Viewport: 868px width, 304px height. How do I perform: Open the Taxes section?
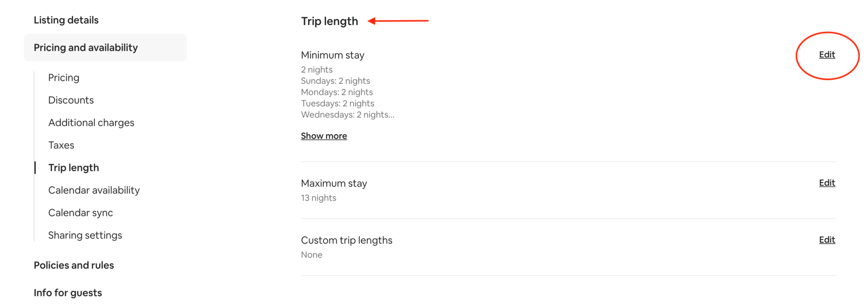coord(61,145)
